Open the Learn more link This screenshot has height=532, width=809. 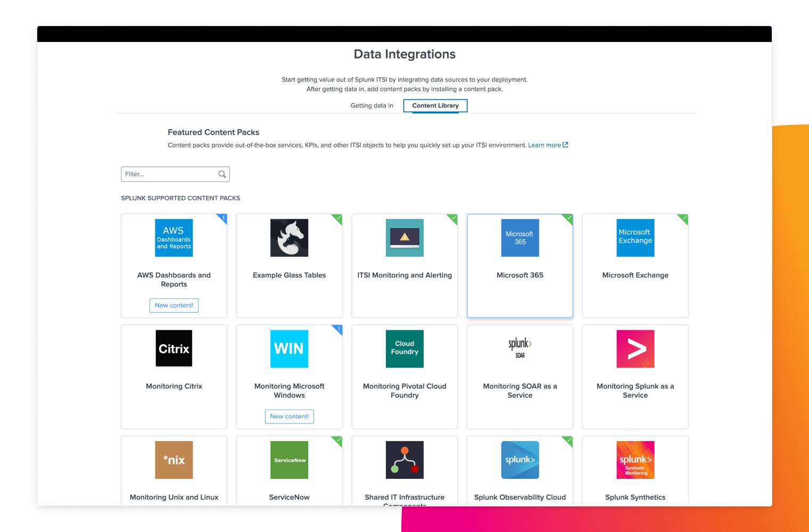point(544,145)
